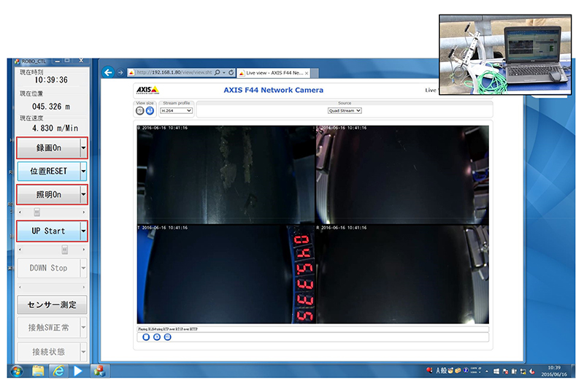The width and height of the screenshot is (584, 392).
Task: Open the Windows Start menu
Action: tap(16, 371)
